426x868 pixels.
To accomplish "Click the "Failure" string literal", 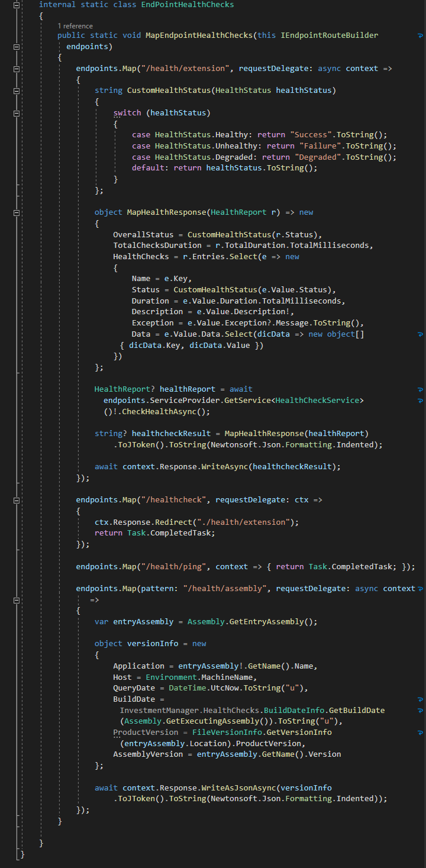I will (320, 146).
